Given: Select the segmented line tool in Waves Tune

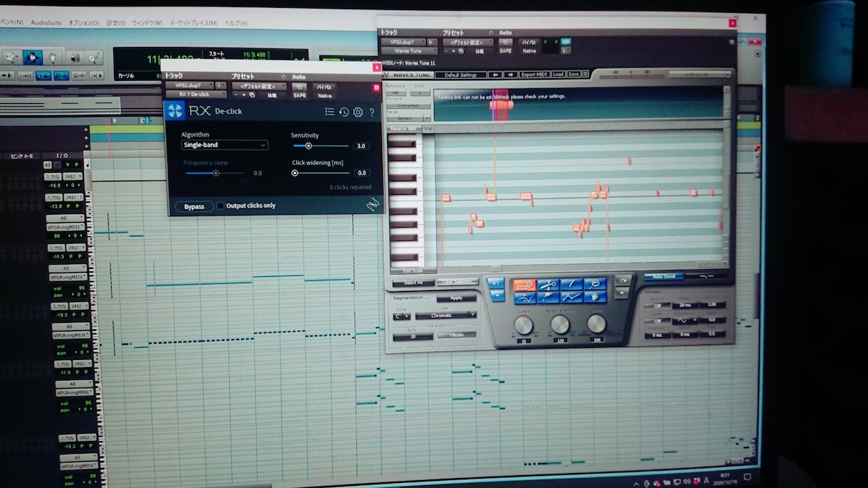Looking at the screenshot, I should point(571,297).
